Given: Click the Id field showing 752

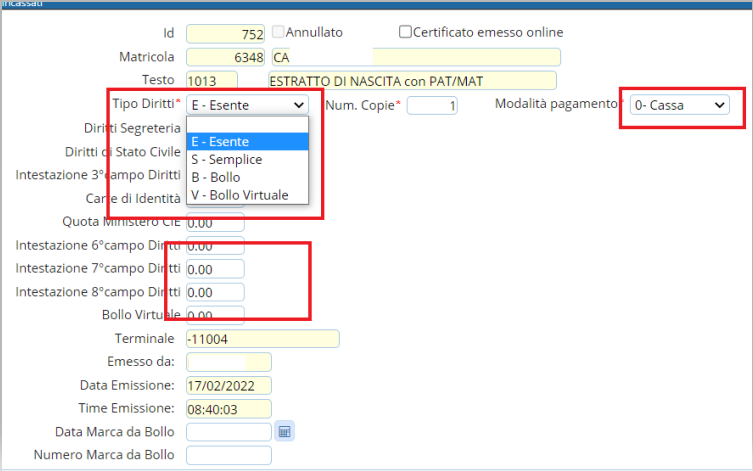Looking at the screenshot, I should point(225,33).
